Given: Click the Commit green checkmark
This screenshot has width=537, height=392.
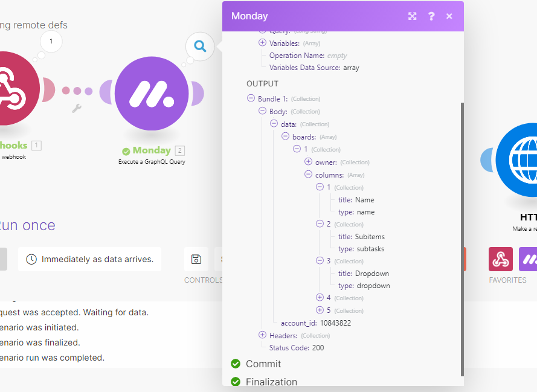Looking at the screenshot, I should click(x=236, y=364).
